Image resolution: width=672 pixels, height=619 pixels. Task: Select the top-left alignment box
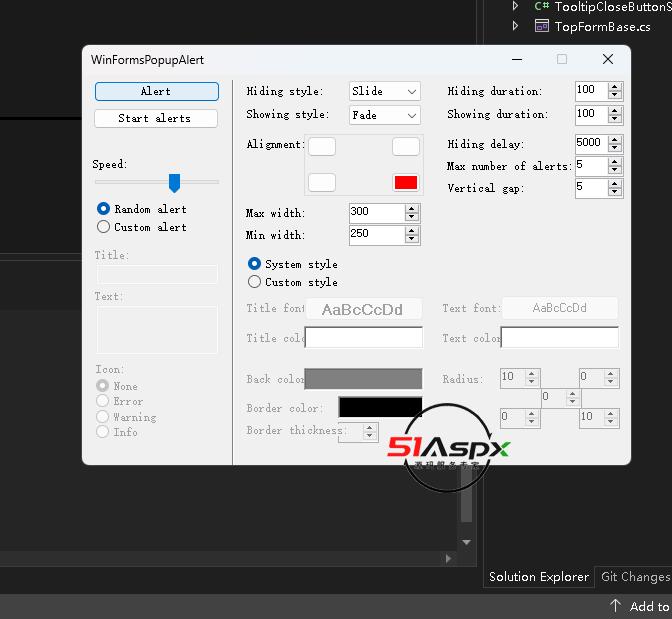coord(322,147)
